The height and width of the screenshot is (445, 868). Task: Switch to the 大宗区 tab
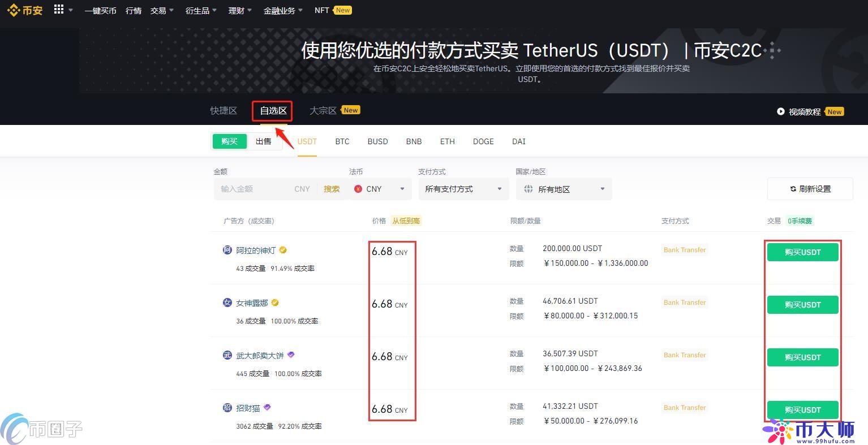(x=323, y=110)
